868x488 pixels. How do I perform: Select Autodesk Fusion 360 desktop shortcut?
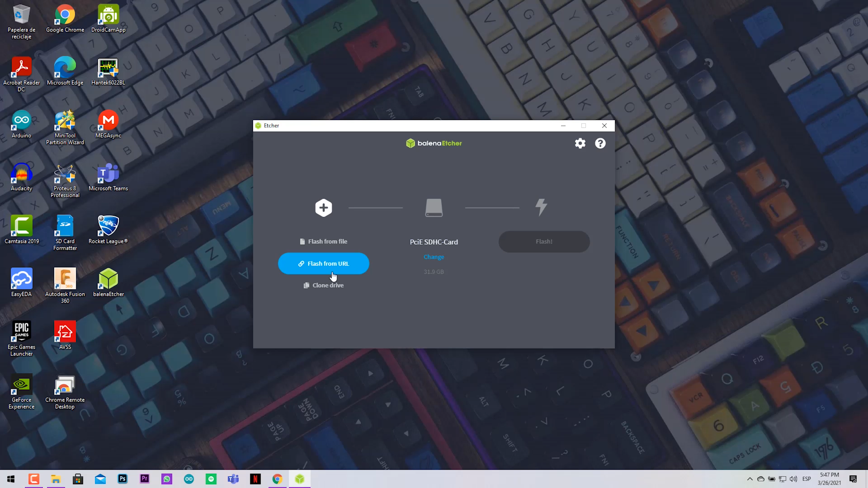(x=65, y=286)
